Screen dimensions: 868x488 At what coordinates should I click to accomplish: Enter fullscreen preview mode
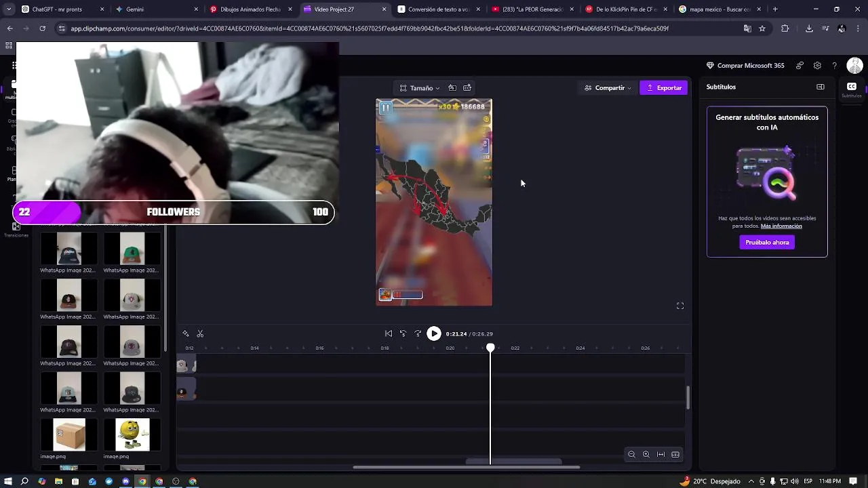pos(680,306)
